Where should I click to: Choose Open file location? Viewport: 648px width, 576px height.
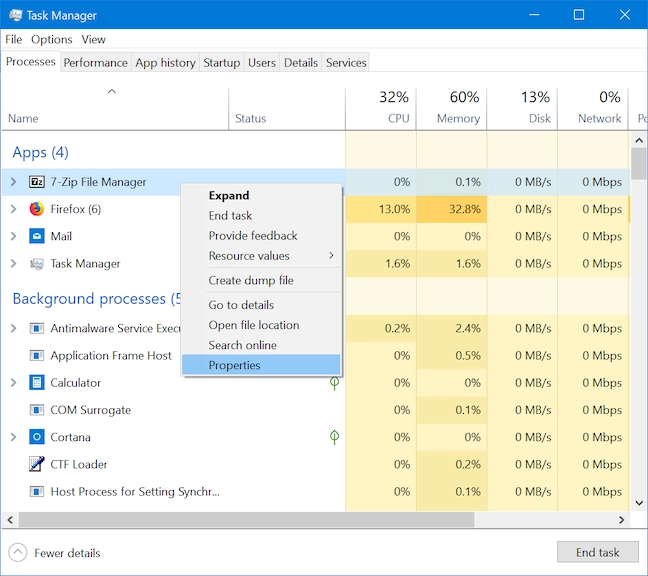point(261,325)
